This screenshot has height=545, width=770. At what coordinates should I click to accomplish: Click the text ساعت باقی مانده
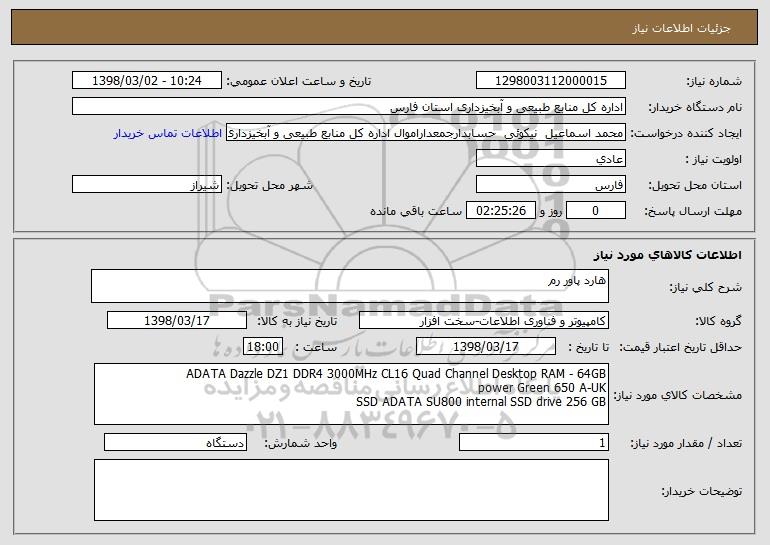[x=416, y=211]
